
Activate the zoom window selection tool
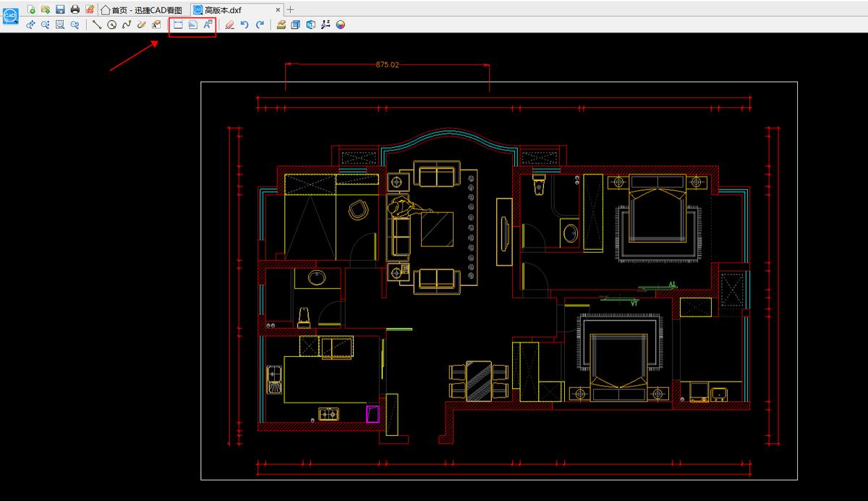[x=60, y=25]
